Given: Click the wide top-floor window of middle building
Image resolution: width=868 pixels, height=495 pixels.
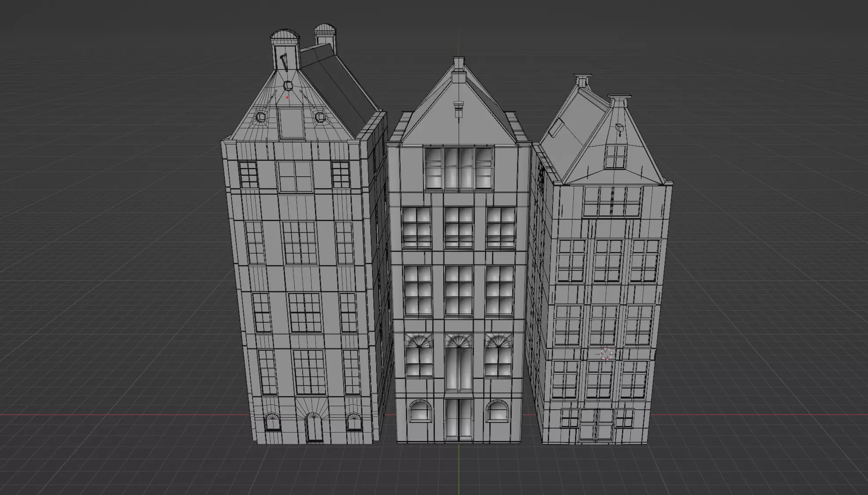Looking at the screenshot, I should [x=459, y=167].
